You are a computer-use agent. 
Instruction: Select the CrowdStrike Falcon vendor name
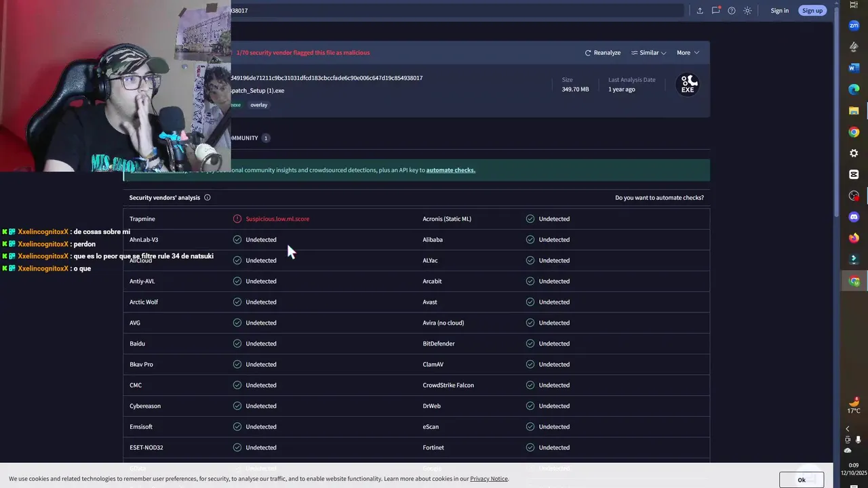point(448,385)
